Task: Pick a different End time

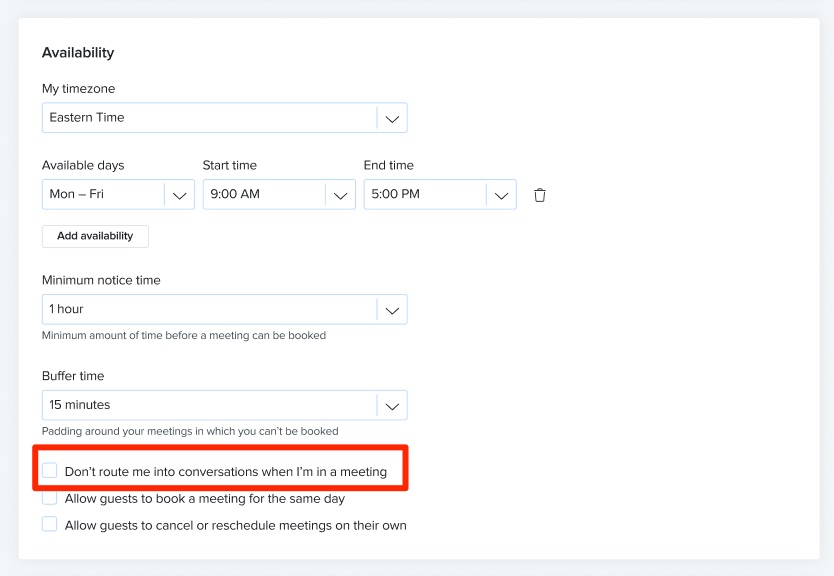Action: 440,194
